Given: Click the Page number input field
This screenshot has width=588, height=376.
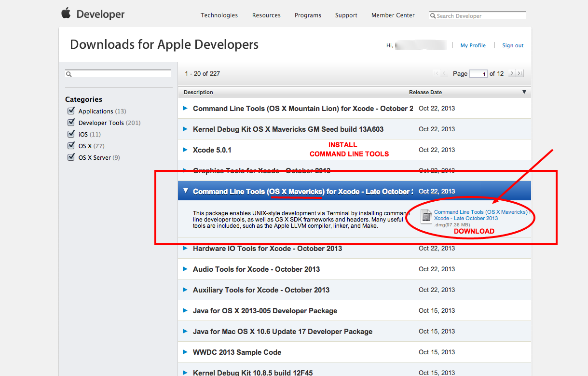Looking at the screenshot, I should 478,74.
